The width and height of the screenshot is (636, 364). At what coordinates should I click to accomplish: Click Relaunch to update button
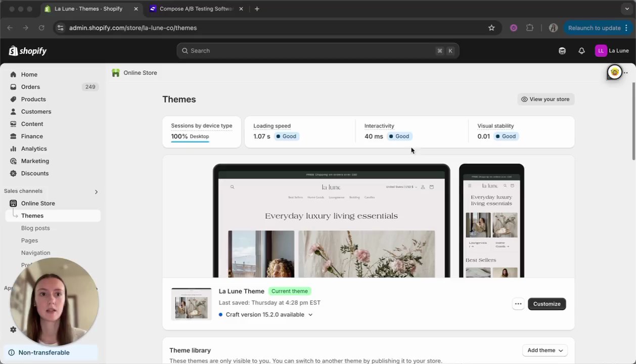tap(597, 28)
